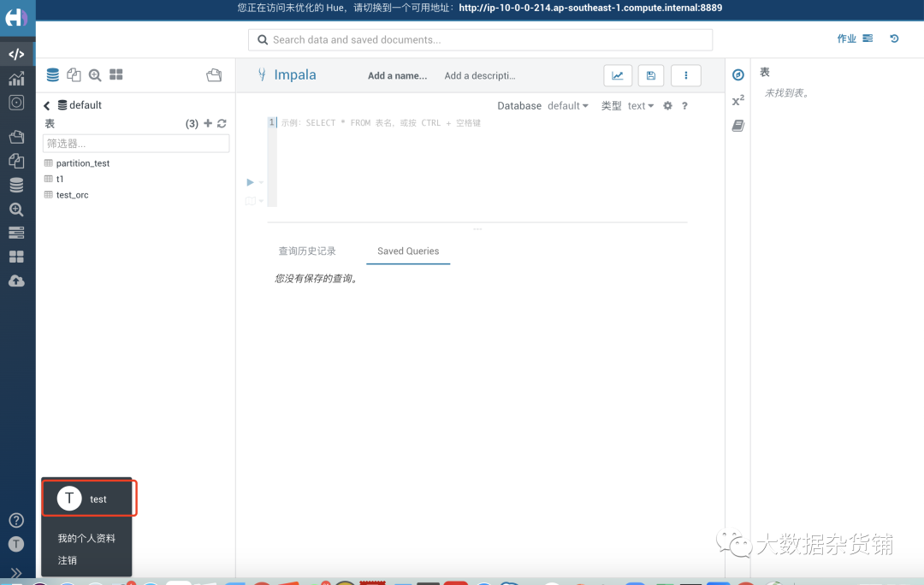Open the language reference book icon
924x585 pixels.
click(x=738, y=126)
